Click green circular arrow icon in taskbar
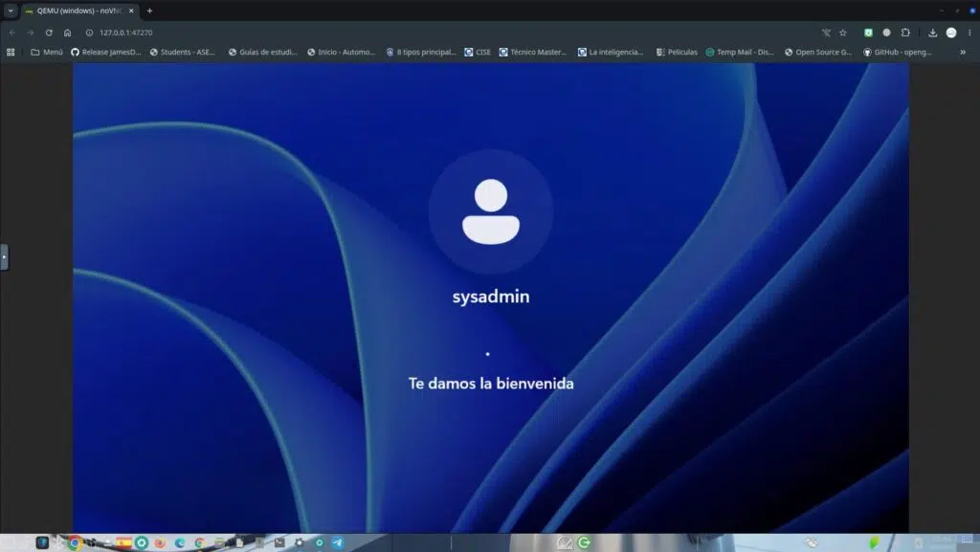Image resolution: width=980 pixels, height=552 pixels. point(585,542)
